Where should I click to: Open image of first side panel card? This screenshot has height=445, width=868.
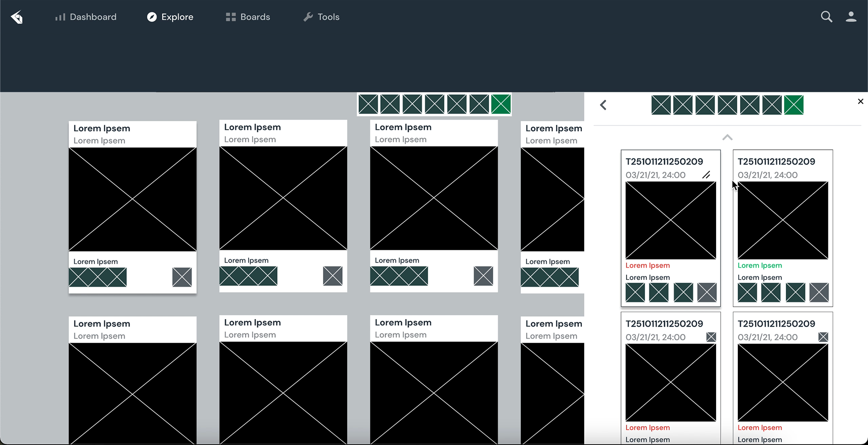point(671,220)
